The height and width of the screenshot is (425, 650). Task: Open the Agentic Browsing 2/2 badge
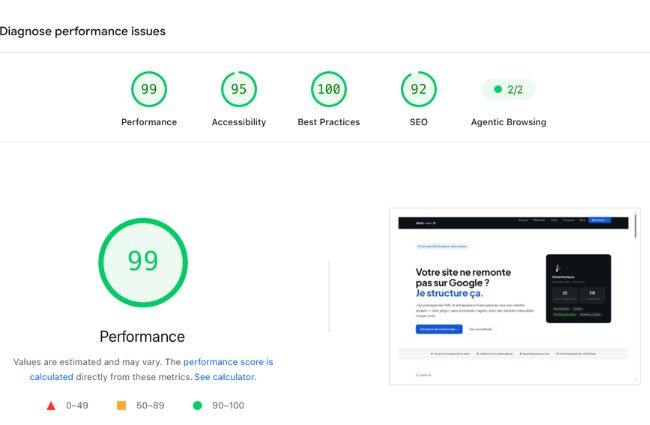(x=509, y=89)
